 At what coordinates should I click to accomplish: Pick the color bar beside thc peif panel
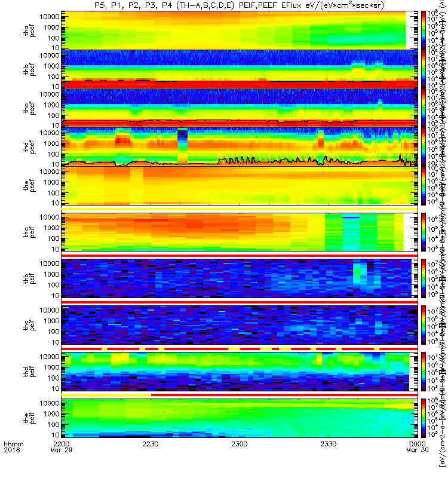424,325
